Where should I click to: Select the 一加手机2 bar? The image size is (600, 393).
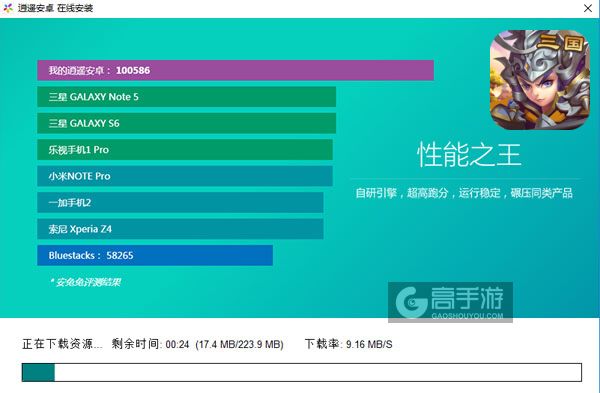coord(180,202)
